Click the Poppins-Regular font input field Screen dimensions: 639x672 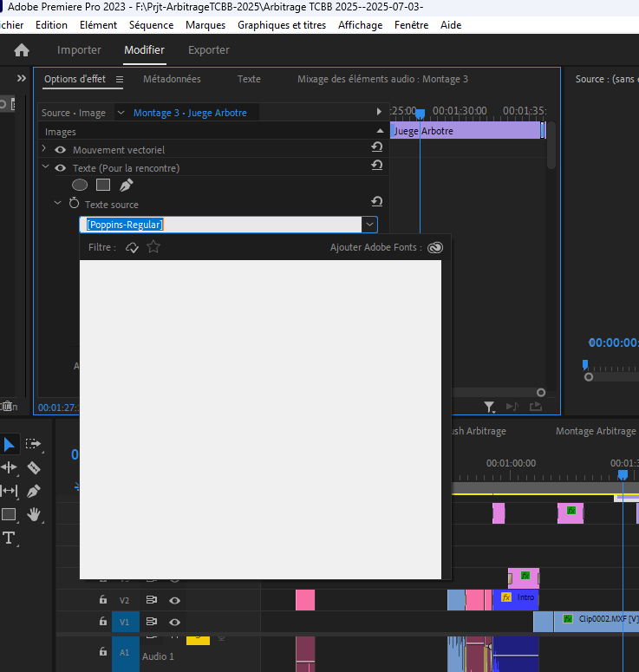[220, 225]
